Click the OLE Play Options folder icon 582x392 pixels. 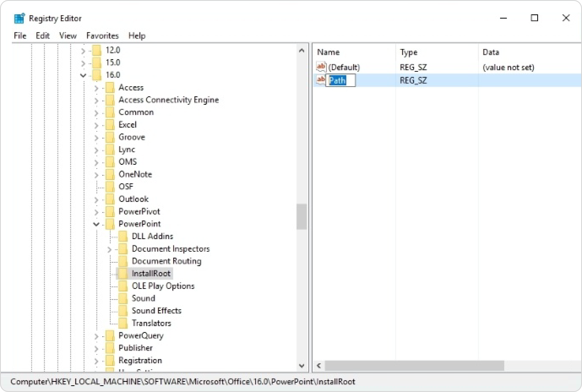click(x=123, y=286)
